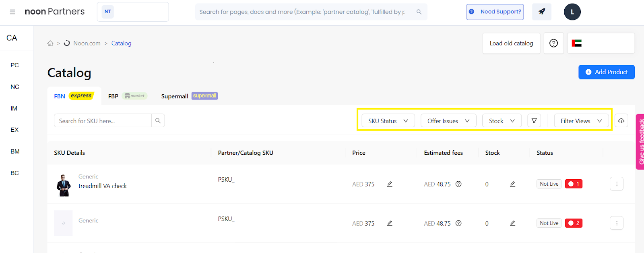Click the Need Support? button
644x253 pixels.
(495, 12)
